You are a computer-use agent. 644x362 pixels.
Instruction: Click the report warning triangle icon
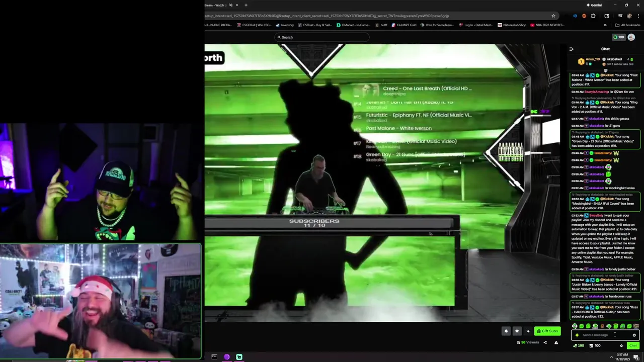pyautogui.click(x=556, y=342)
